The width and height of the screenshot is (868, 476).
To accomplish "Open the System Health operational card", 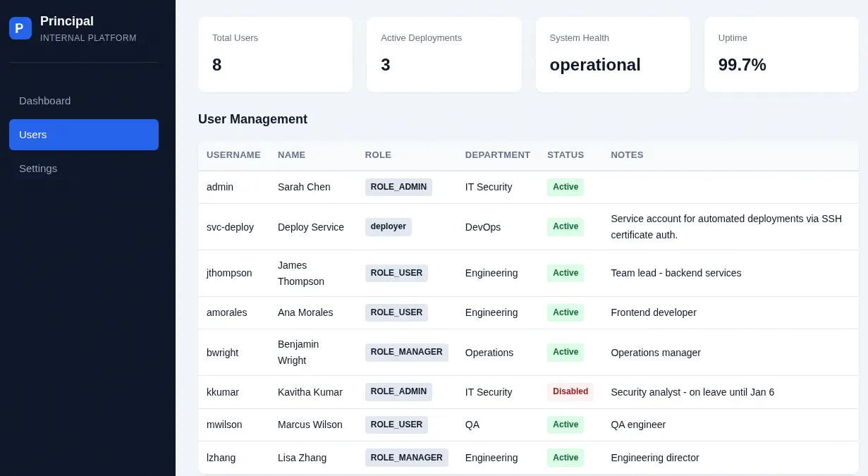I will coord(613,55).
